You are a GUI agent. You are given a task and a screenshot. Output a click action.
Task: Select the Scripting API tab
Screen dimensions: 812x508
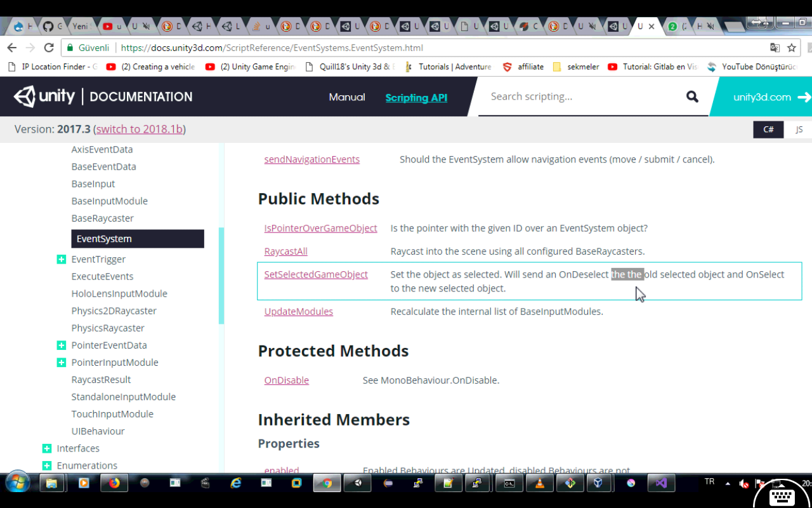point(416,98)
